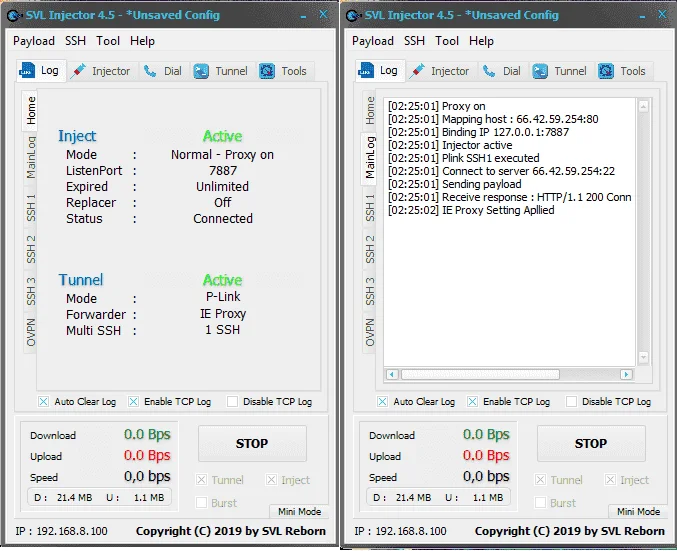Click the Tools gear icon in left window
The height and width of the screenshot is (551, 677).
point(267,71)
